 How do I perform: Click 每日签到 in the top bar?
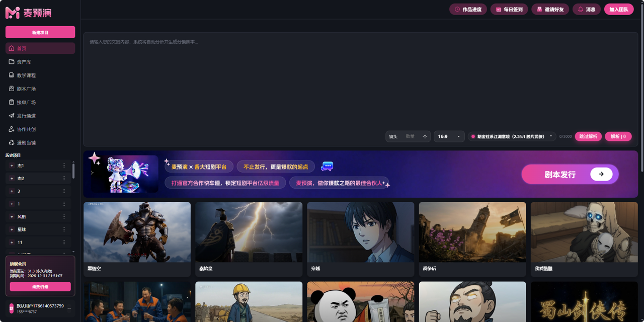tap(509, 9)
